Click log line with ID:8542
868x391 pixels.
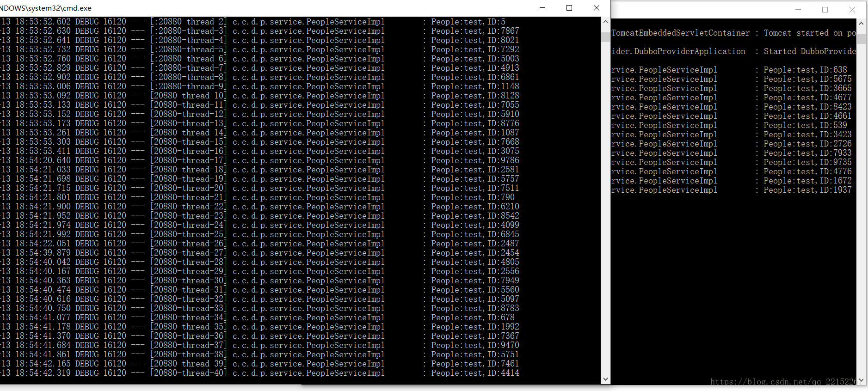point(259,216)
